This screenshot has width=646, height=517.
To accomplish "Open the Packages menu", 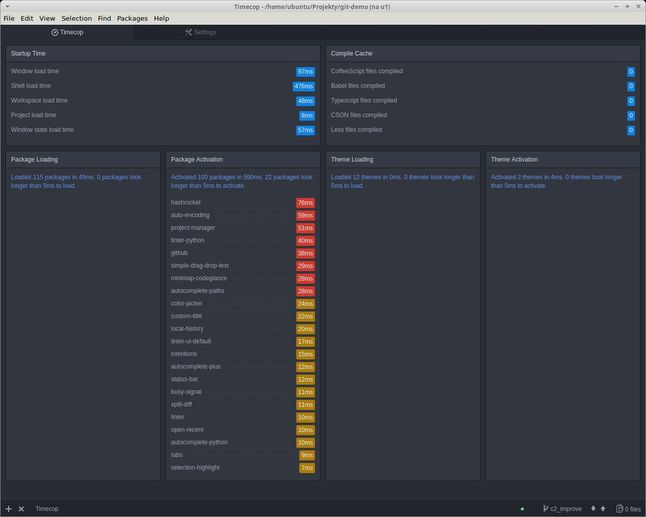I will pyautogui.click(x=132, y=19).
